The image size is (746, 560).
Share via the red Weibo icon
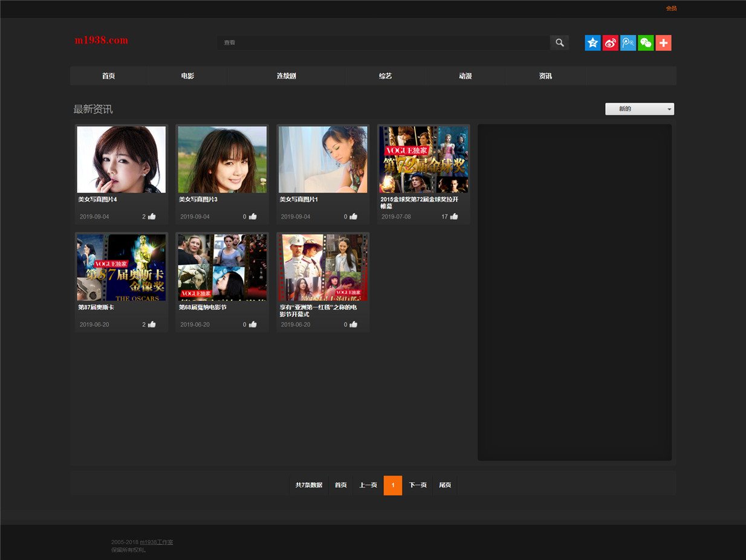pos(611,43)
